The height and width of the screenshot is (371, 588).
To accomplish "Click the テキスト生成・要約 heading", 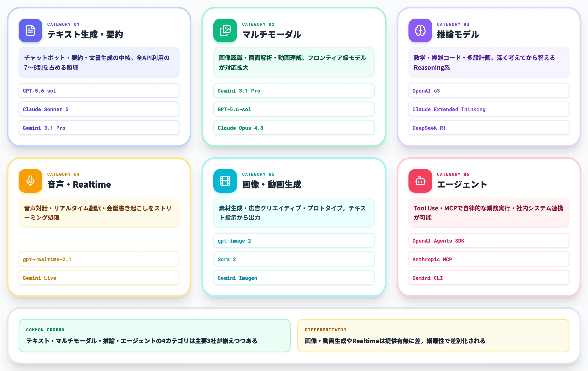I will [85, 34].
